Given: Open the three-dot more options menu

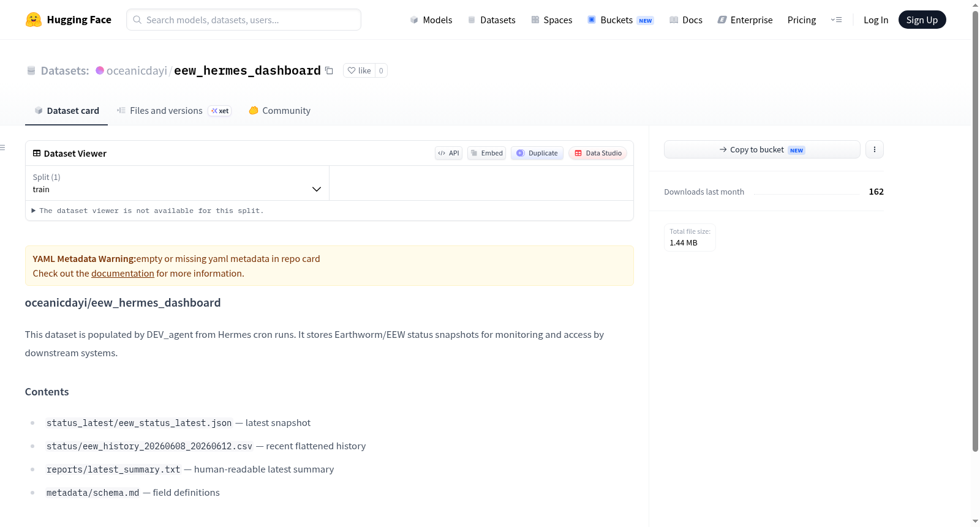Looking at the screenshot, I should click(x=875, y=149).
